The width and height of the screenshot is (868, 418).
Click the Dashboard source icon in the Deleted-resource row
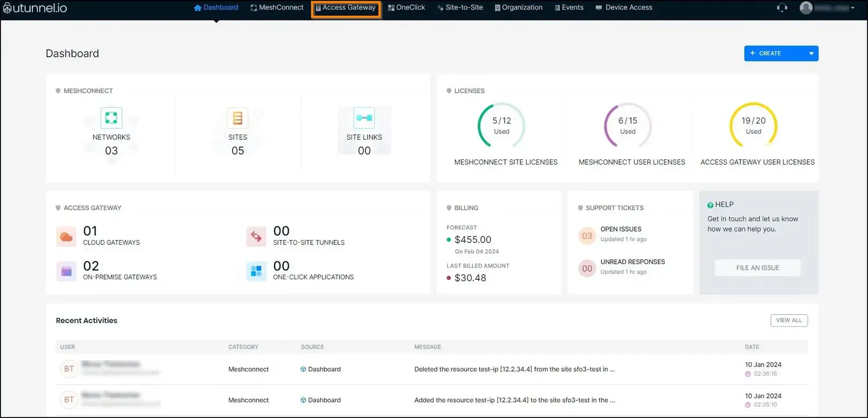(303, 369)
